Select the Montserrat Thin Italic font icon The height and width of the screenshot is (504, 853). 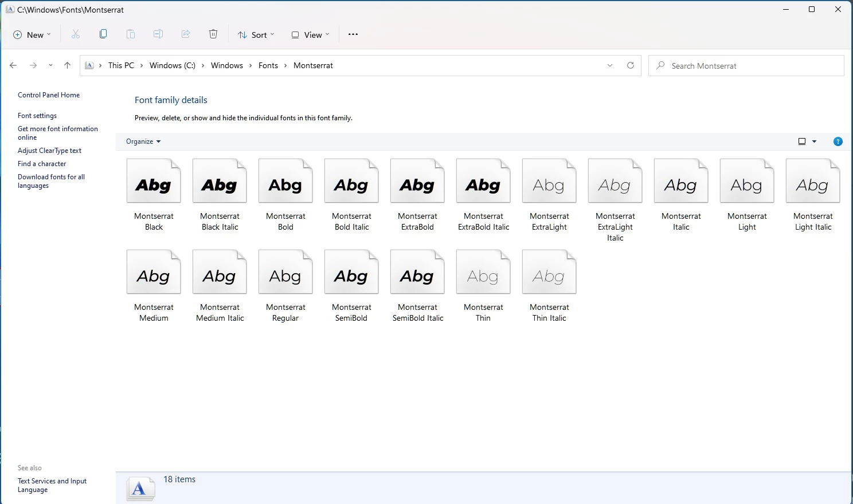(549, 272)
